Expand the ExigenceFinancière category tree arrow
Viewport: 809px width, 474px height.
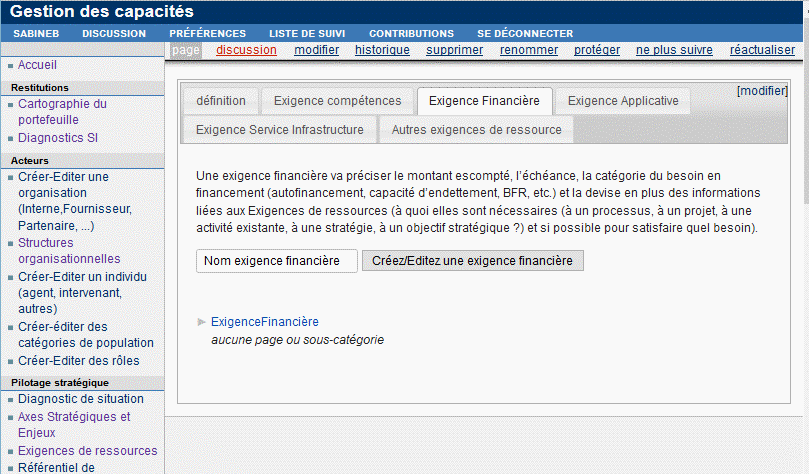[201, 322]
